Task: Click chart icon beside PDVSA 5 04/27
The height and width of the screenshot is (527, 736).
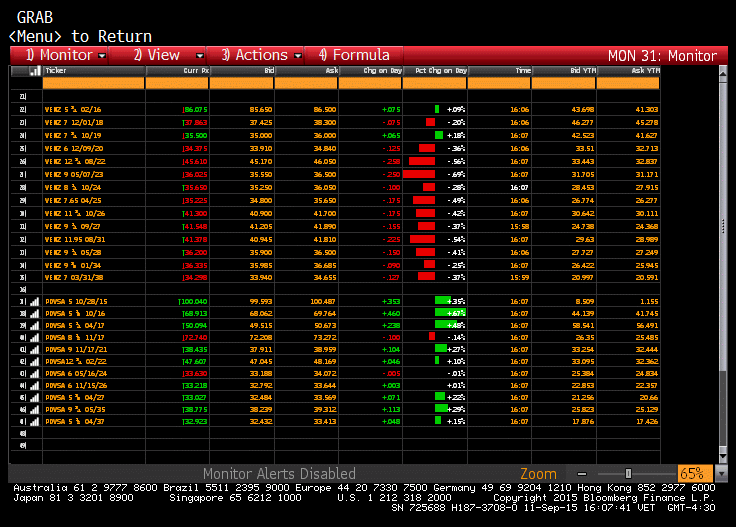Action: coord(34,398)
